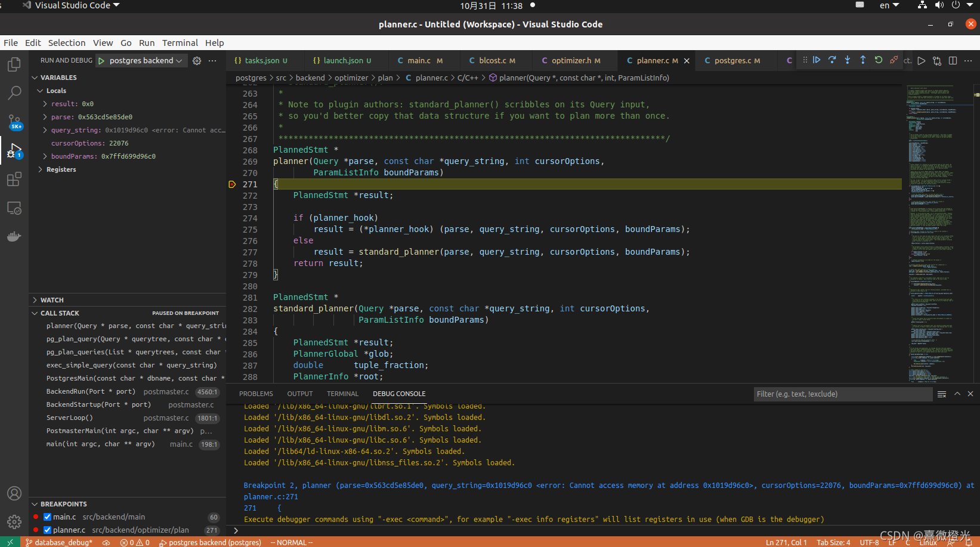Expand the parse variable
This screenshot has width=980, height=547.
tap(45, 117)
